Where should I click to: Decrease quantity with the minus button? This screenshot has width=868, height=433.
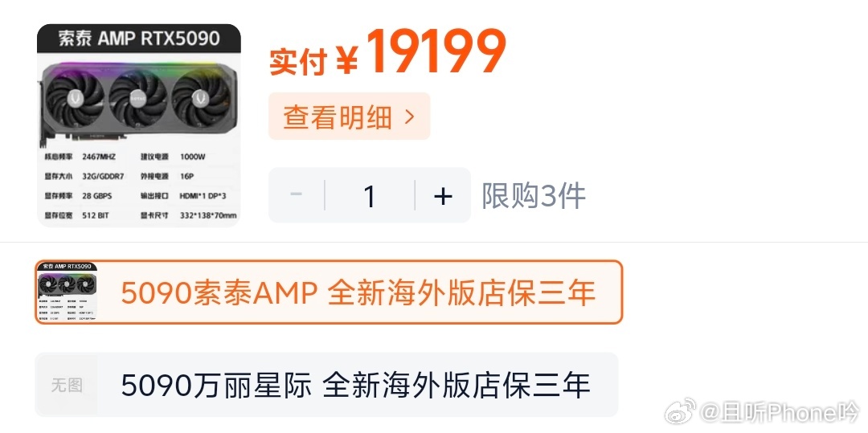[x=296, y=195]
